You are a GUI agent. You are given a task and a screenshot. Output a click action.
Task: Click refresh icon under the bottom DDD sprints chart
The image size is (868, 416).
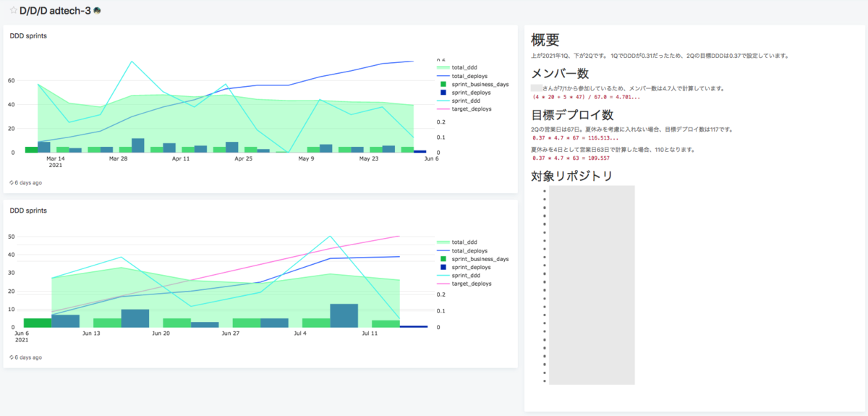[12, 357]
